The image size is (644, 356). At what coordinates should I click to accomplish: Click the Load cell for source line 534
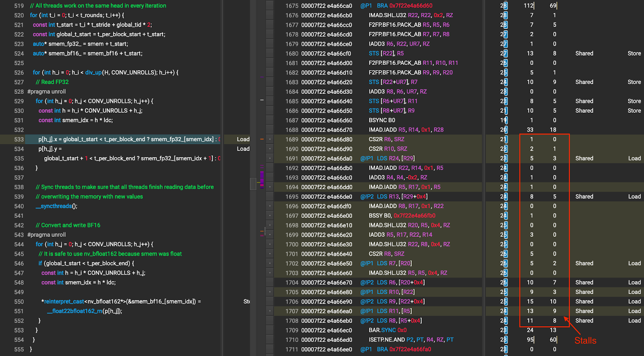point(243,149)
